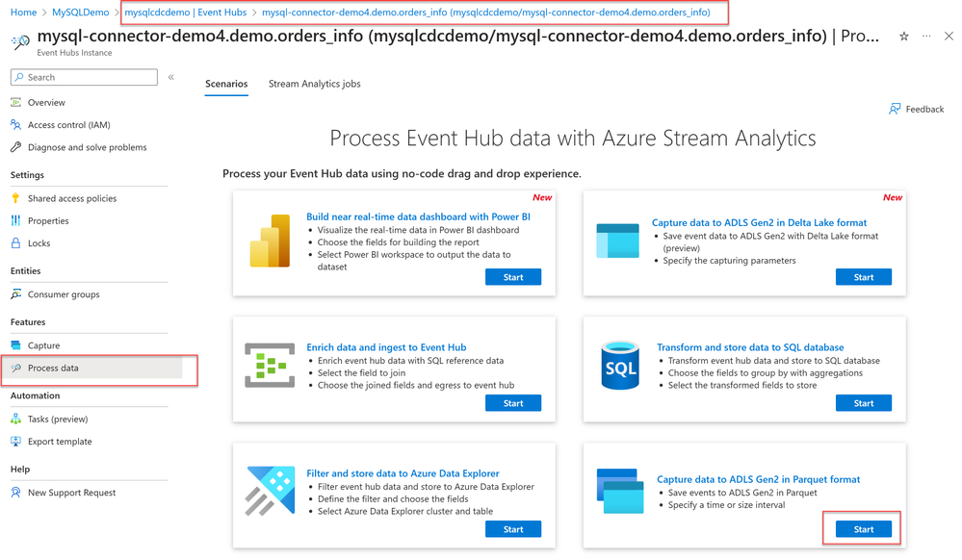Click the Consumer groups icon

click(16, 294)
